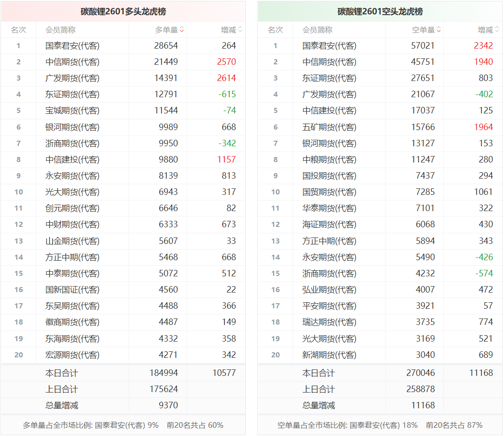Select 宏源期货(代客) row
Image resolution: width=504 pixels, height=437 pixels.
(123, 355)
